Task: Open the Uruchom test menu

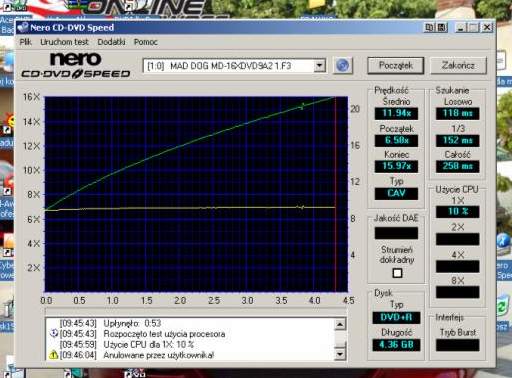Action: (x=64, y=42)
